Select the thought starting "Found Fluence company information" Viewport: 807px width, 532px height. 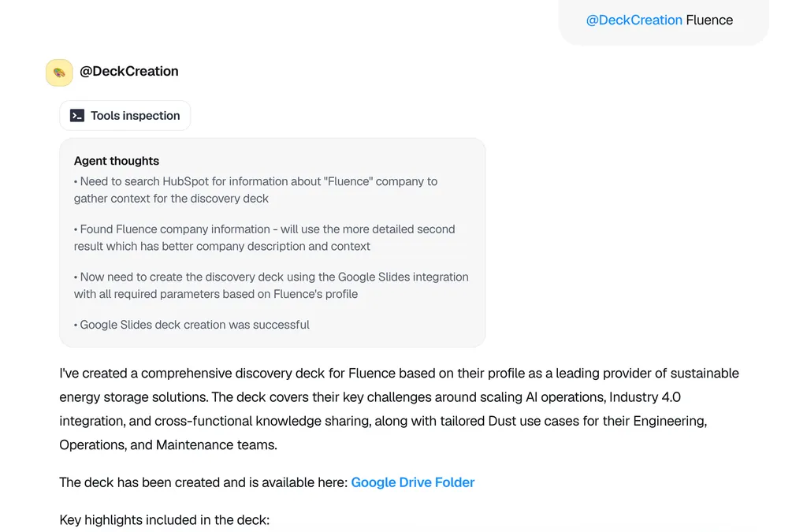coord(265,238)
